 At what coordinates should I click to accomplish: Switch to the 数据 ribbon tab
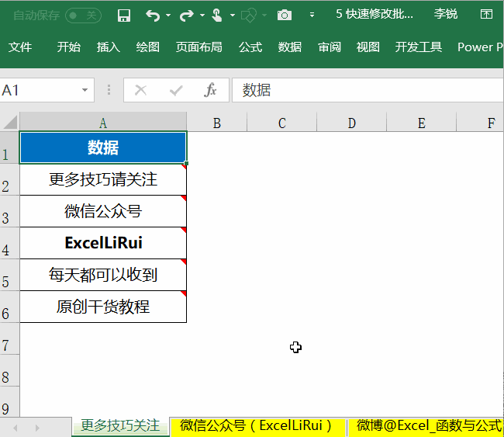click(x=290, y=47)
